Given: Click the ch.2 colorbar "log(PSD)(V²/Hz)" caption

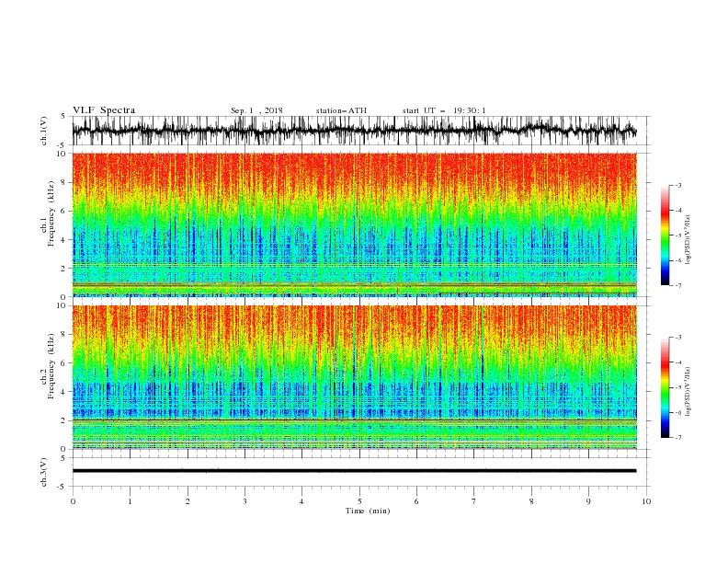Looking at the screenshot, I should pyautogui.click(x=688, y=392).
